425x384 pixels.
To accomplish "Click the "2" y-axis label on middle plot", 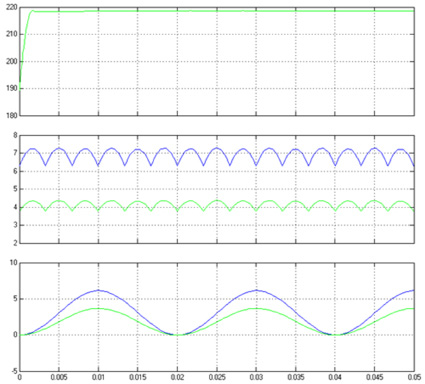I will point(14,243).
